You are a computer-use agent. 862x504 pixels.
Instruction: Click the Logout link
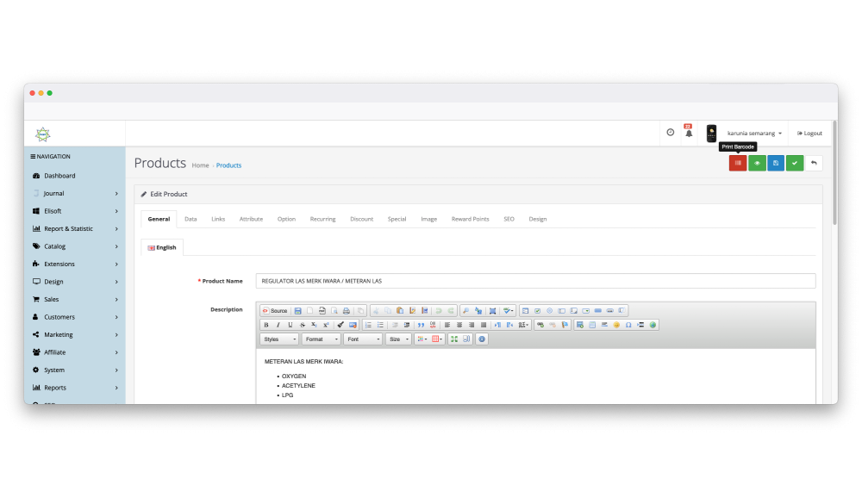(x=809, y=134)
